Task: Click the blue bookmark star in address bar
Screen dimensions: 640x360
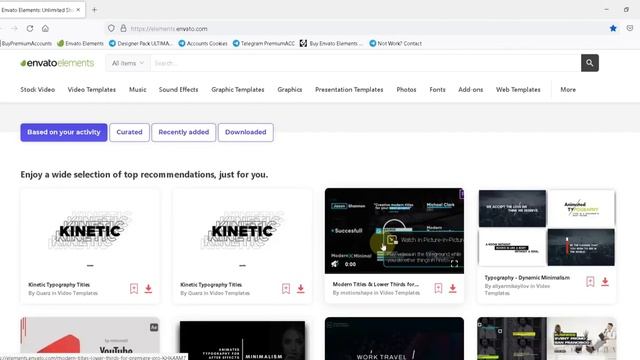Action: (613, 28)
